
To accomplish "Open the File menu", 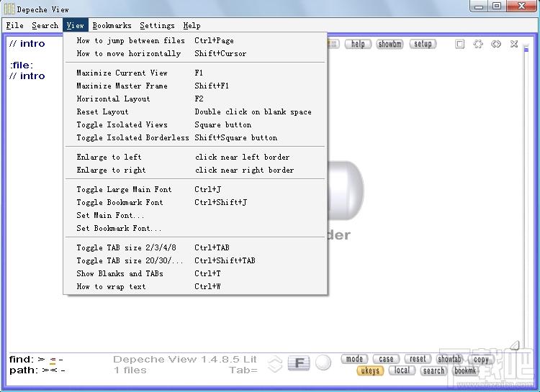I will point(15,25).
